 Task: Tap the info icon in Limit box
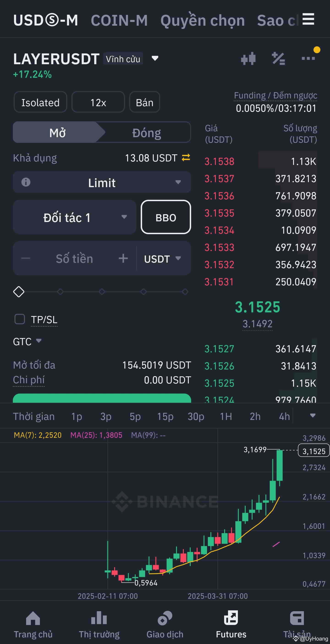[26, 182]
